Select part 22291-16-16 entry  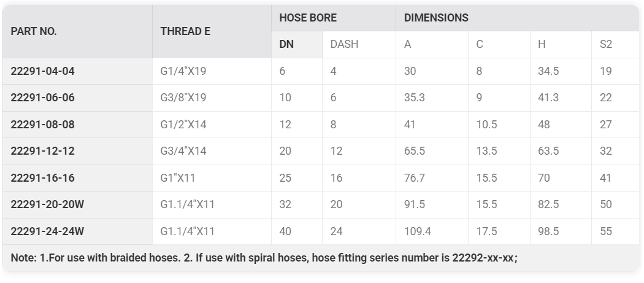pyautogui.click(x=42, y=177)
